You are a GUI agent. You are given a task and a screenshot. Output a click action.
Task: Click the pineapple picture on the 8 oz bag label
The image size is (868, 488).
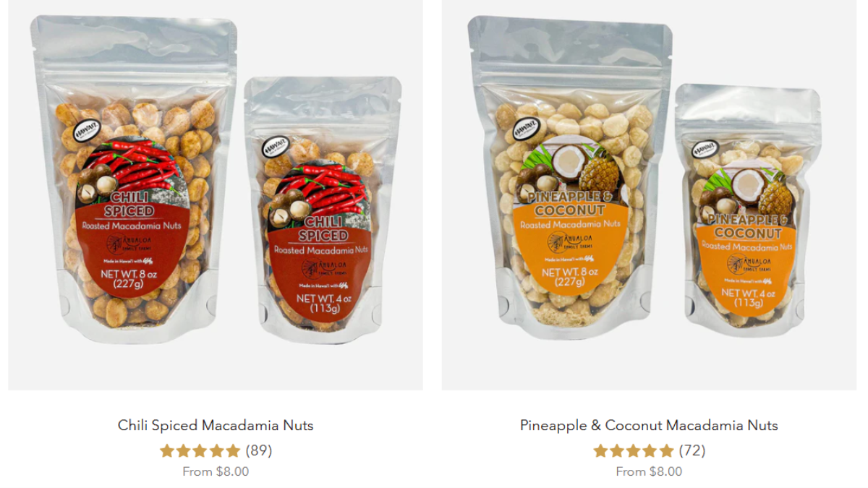point(599,172)
